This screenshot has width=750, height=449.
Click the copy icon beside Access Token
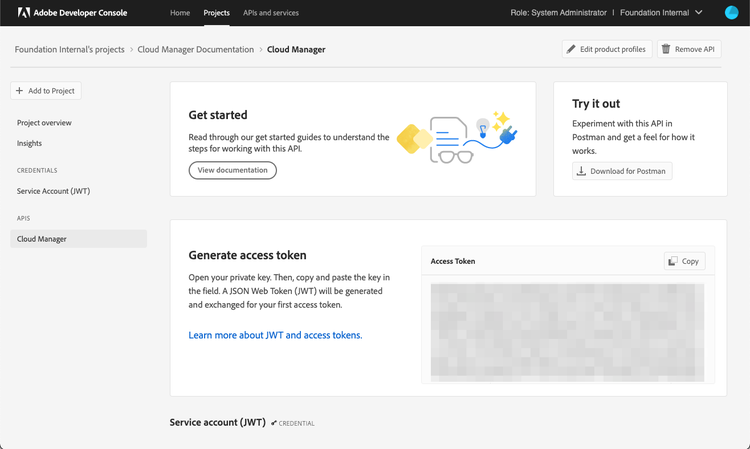click(673, 261)
